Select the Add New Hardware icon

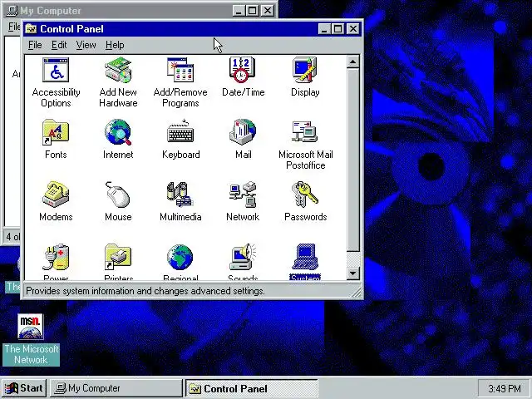tap(118, 70)
